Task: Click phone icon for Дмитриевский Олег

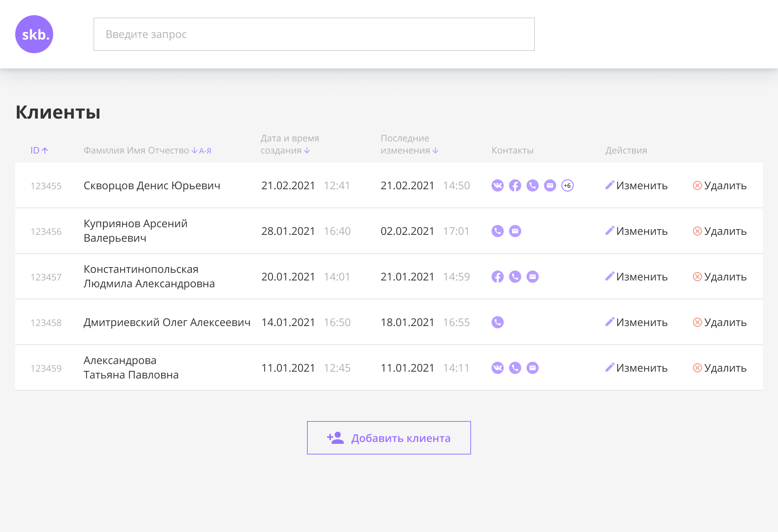Action: point(497,322)
